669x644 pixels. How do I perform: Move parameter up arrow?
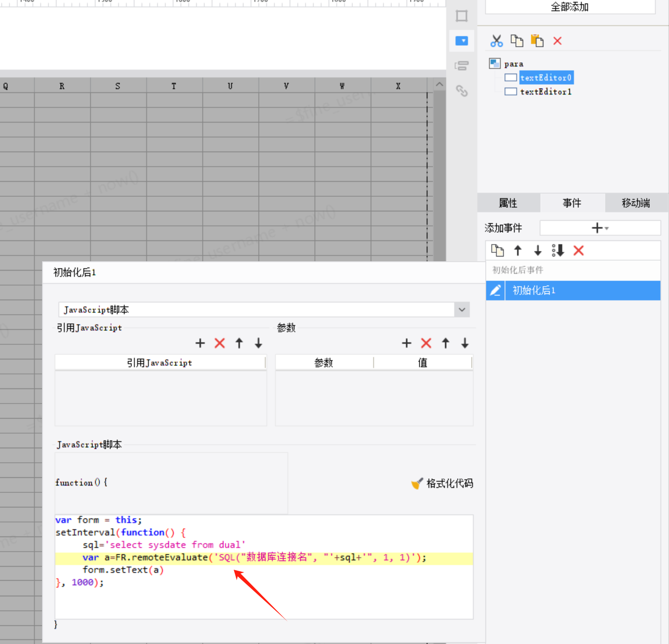446,343
